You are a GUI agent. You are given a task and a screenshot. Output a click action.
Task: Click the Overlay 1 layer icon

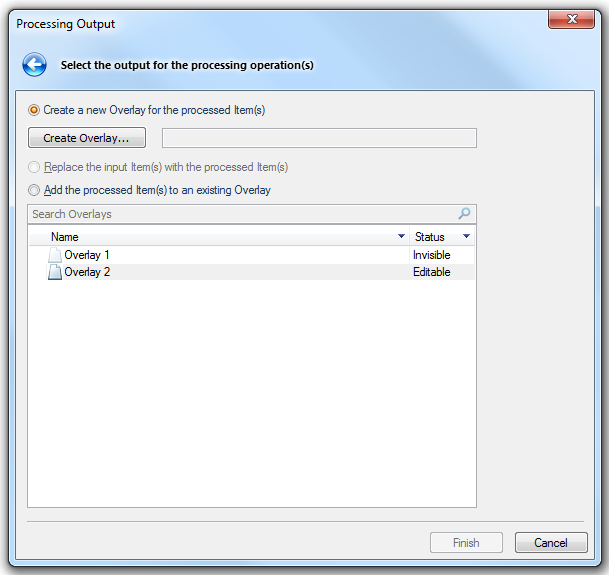pyautogui.click(x=55, y=255)
